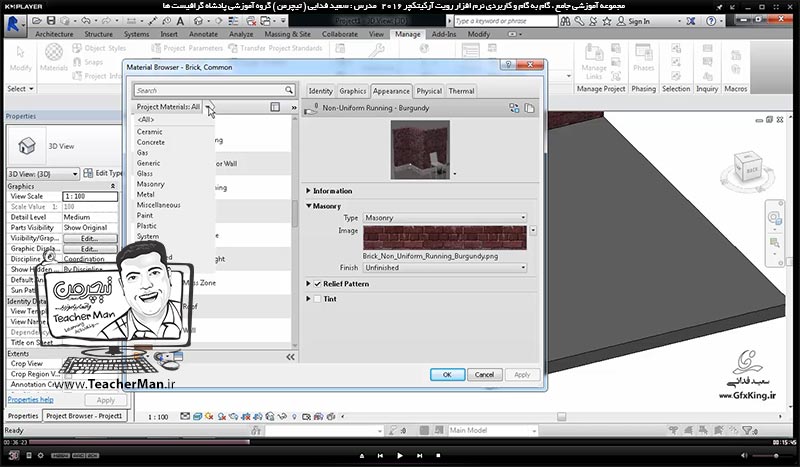Screen dimensions: 800x467
Task: Click the Save disk icon
Action: coord(51,21)
